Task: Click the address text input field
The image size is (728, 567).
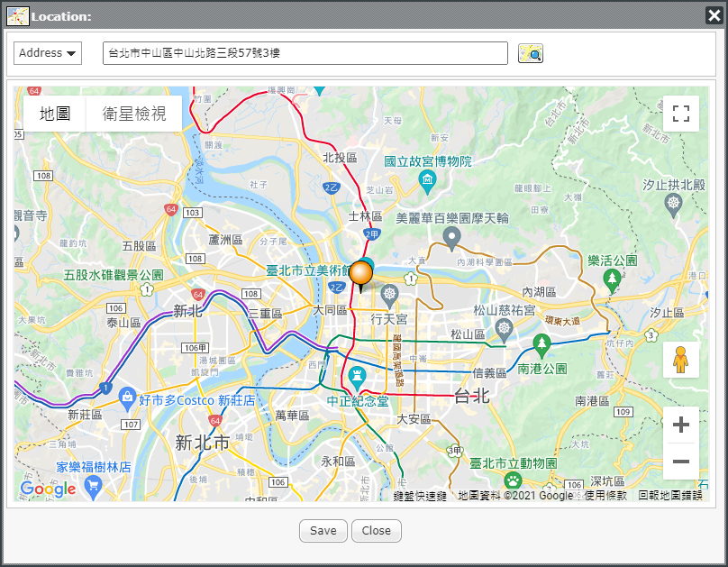Action: 305,53
